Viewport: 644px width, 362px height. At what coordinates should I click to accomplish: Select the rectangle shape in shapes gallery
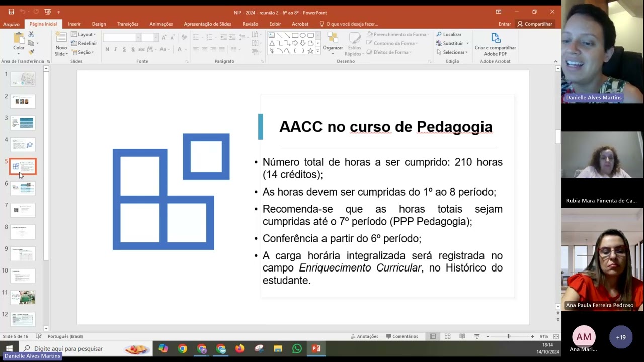[295, 35]
